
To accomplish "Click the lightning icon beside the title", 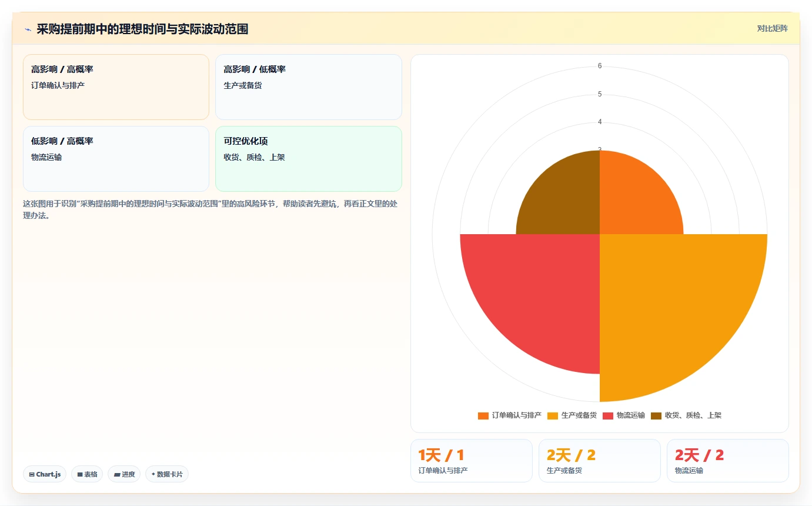I will [x=28, y=29].
